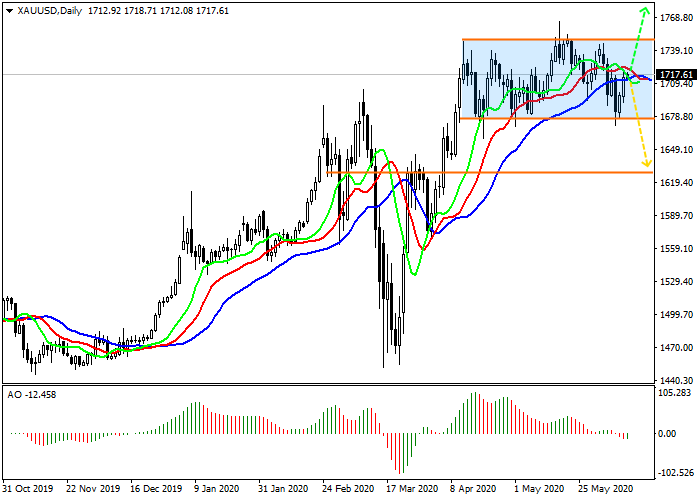
Task: Click the 9 Jan 2020 date label
Action: pos(218,490)
